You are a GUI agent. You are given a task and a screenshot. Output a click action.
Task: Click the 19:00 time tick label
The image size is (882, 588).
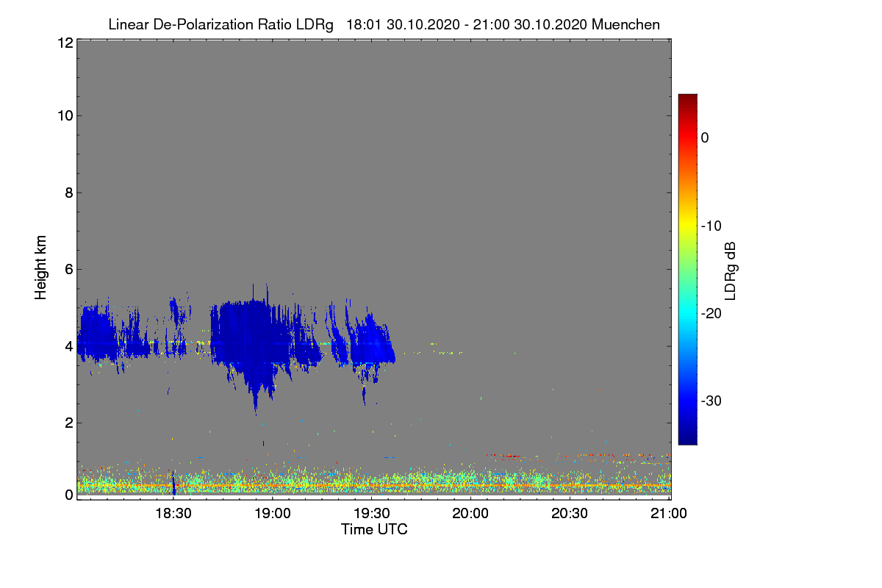272,514
